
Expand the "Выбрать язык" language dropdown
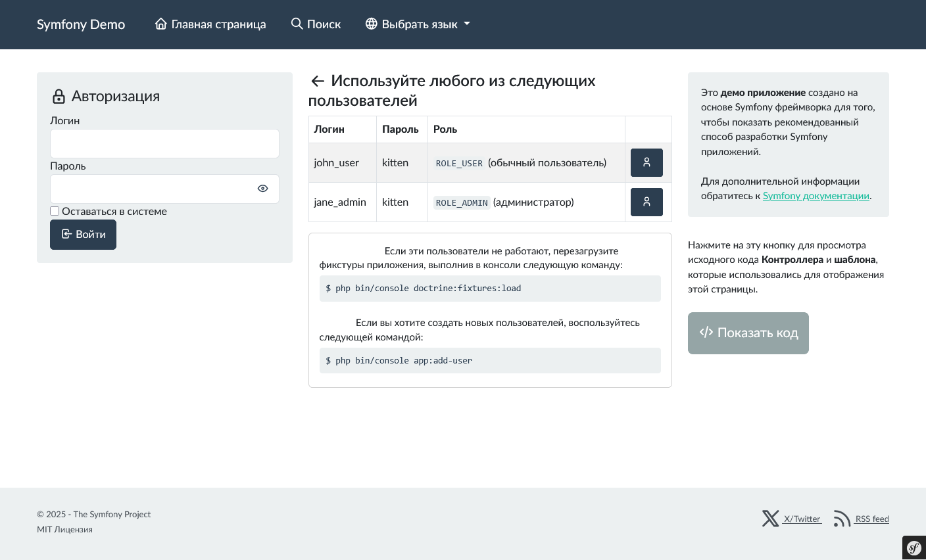pyautogui.click(x=419, y=24)
